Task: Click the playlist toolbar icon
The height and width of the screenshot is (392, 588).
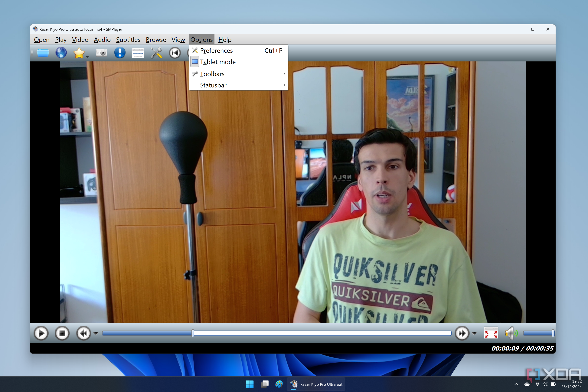Action: 138,53
